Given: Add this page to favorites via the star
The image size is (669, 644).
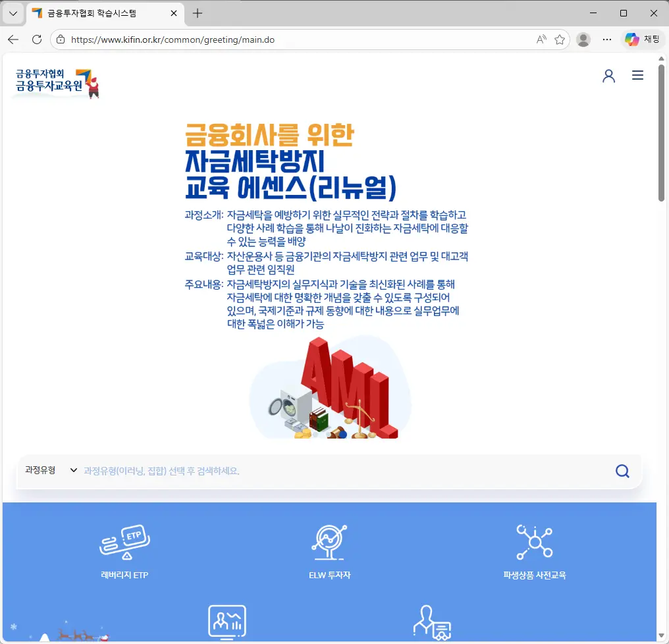Looking at the screenshot, I should click(560, 39).
